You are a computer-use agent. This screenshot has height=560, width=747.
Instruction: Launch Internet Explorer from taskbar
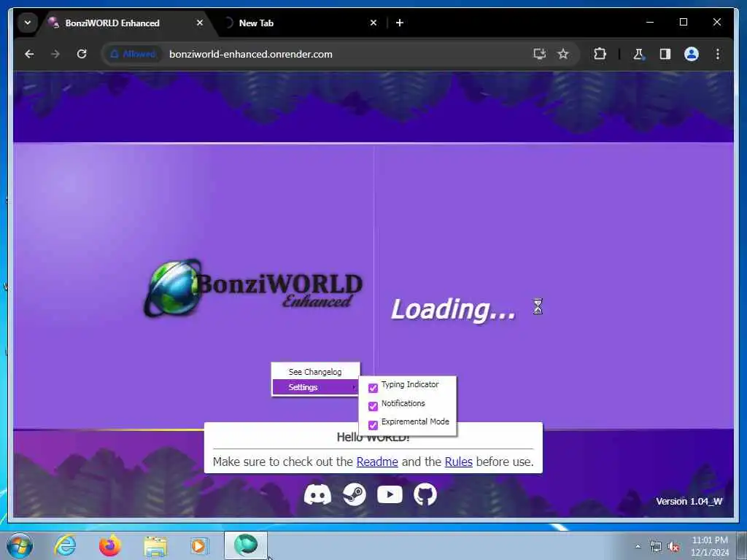point(65,545)
